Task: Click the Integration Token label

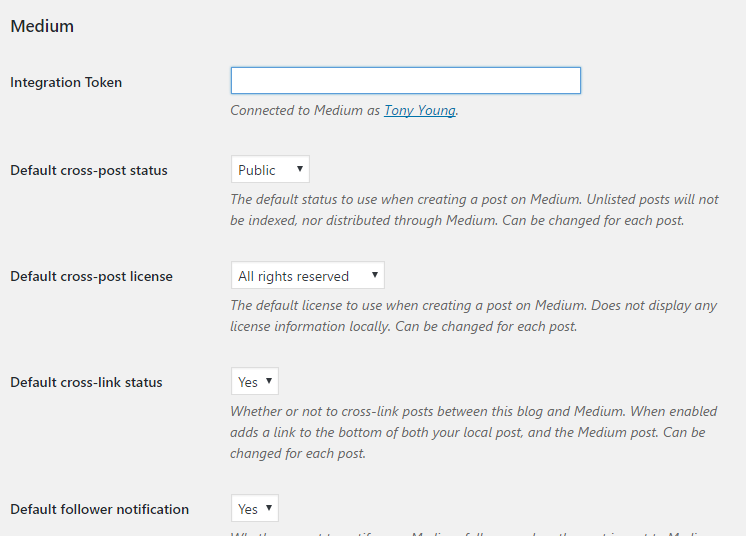Action: click(66, 83)
